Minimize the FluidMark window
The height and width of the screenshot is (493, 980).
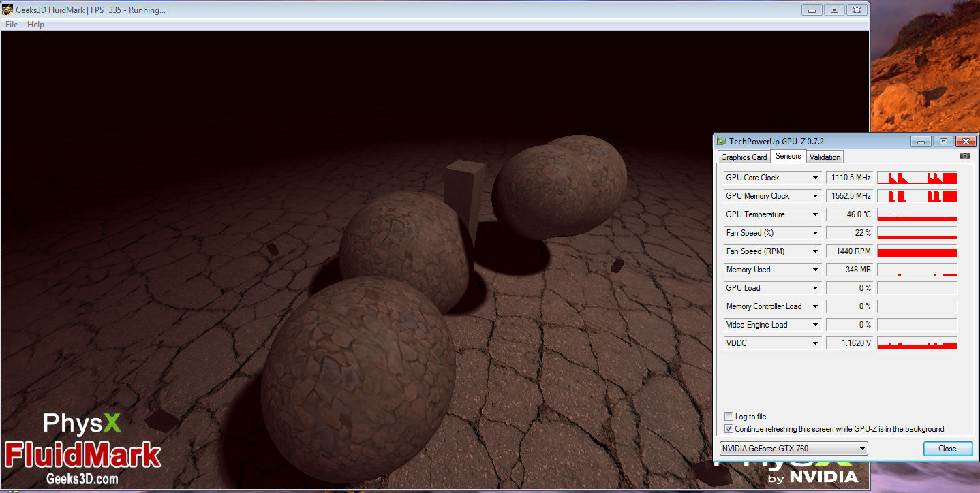[x=811, y=10]
